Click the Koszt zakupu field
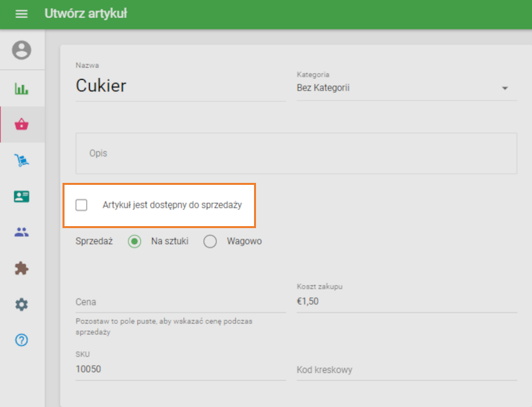 pos(406,301)
